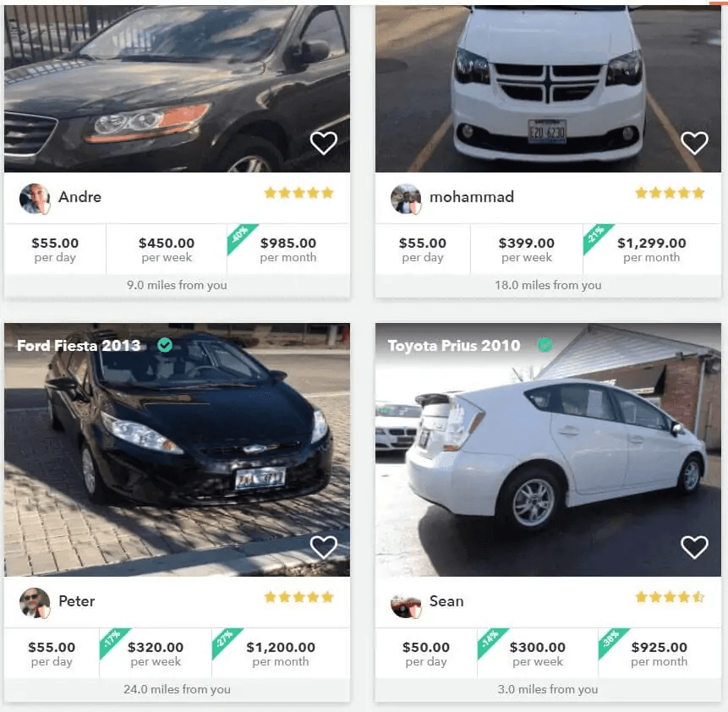
Task: Select the $55.00 per day price for Andre
Action: pyautogui.click(x=54, y=249)
